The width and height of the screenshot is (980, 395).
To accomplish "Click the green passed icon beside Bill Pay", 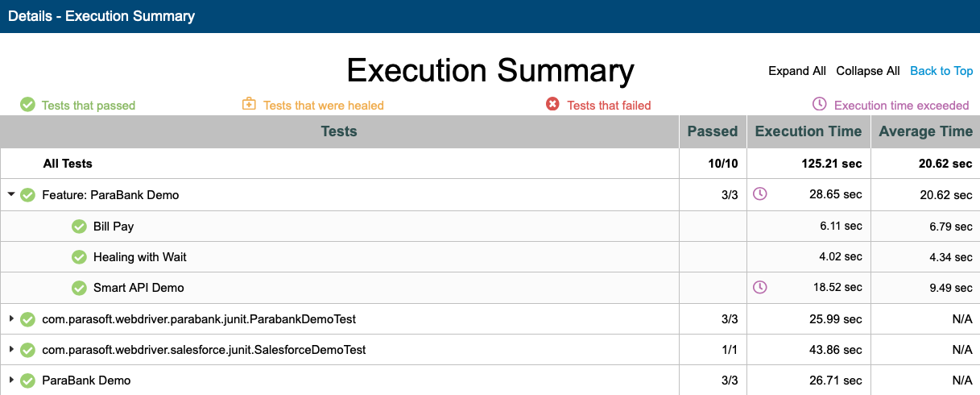I will (79, 227).
